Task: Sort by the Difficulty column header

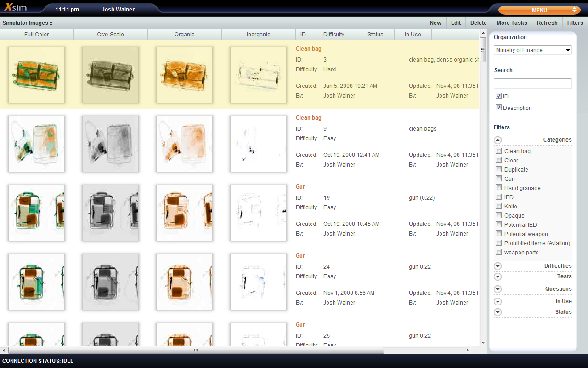Action: pyautogui.click(x=334, y=34)
